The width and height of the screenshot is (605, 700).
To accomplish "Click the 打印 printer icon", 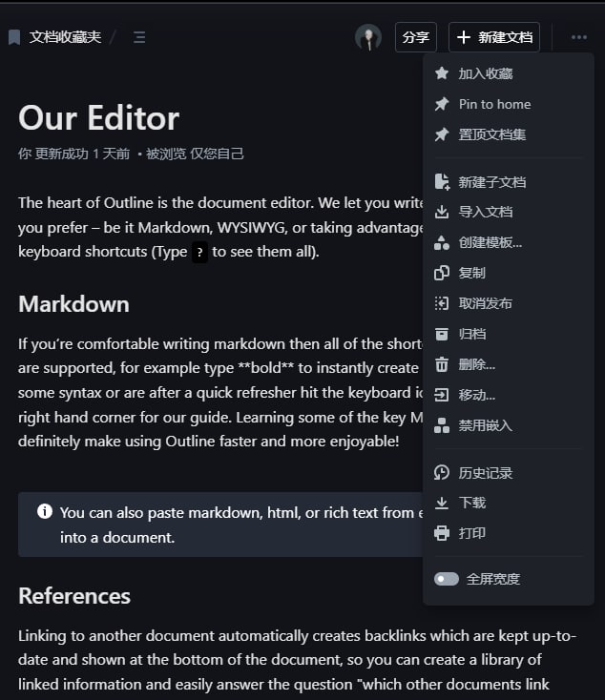I will point(441,533).
